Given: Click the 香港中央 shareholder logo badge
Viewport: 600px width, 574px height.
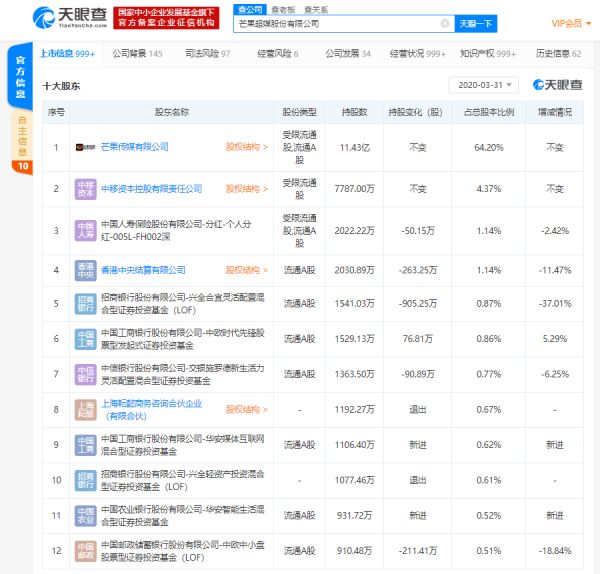Looking at the screenshot, I should (86, 270).
